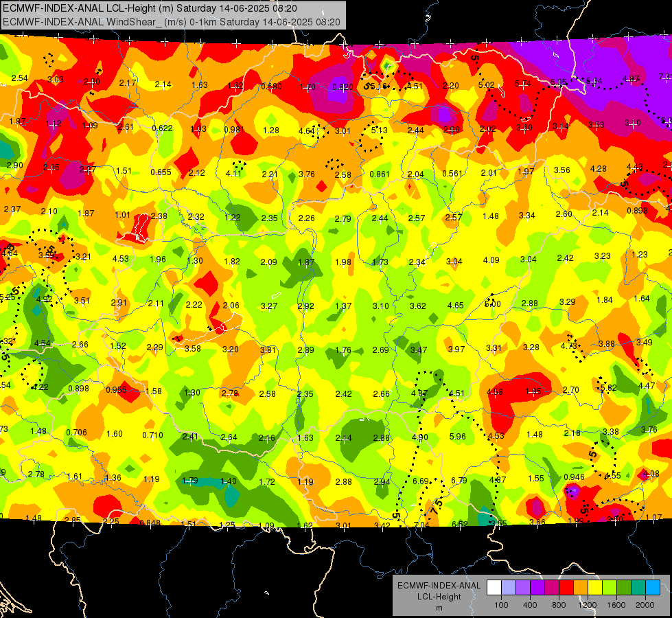Click wind shear value 5.74

click(x=523, y=84)
